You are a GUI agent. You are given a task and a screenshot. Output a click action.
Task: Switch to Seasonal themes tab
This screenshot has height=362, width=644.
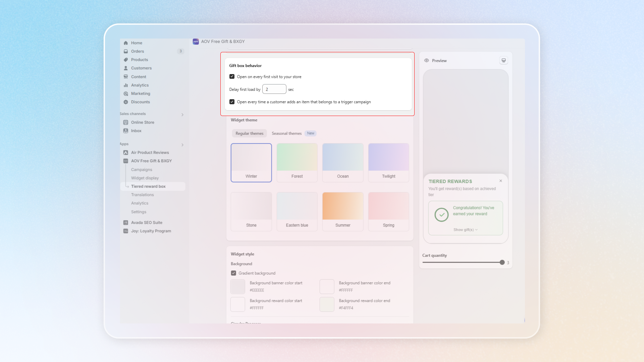[287, 133]
